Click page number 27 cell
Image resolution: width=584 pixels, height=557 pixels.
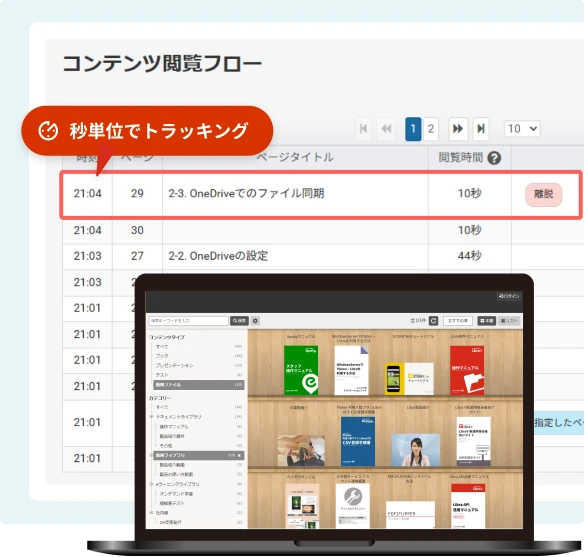coord(137,256)
